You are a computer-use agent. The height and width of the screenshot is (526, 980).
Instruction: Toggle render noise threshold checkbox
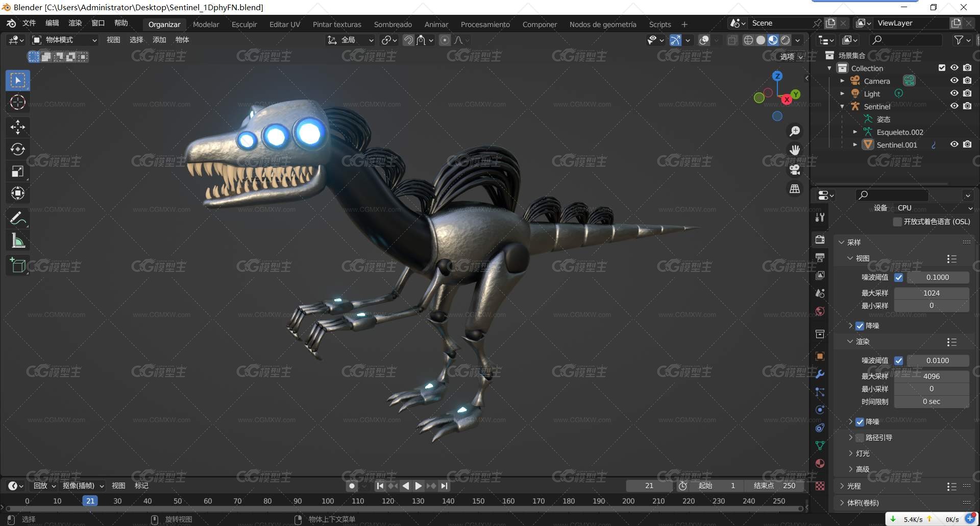point(899,361)
